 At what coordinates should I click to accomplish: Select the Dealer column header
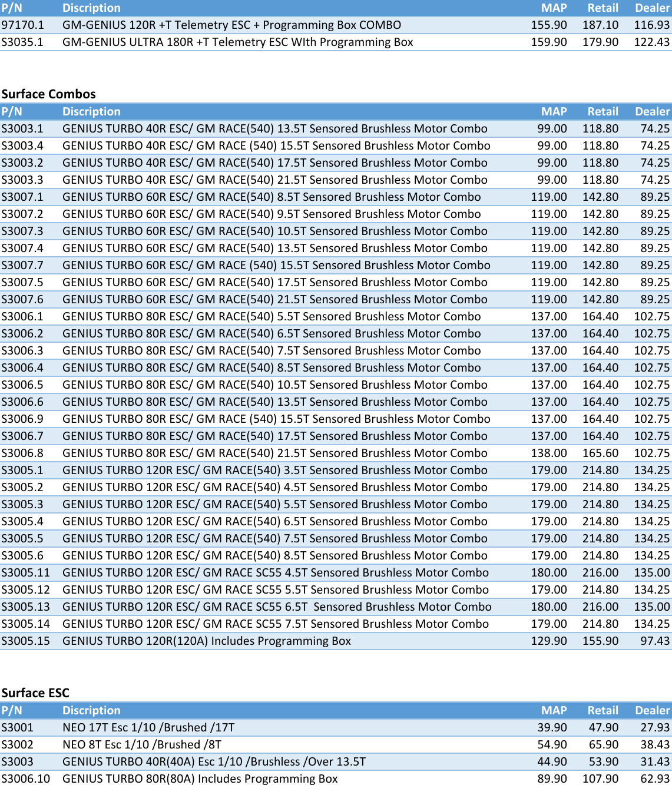[652, 8]
